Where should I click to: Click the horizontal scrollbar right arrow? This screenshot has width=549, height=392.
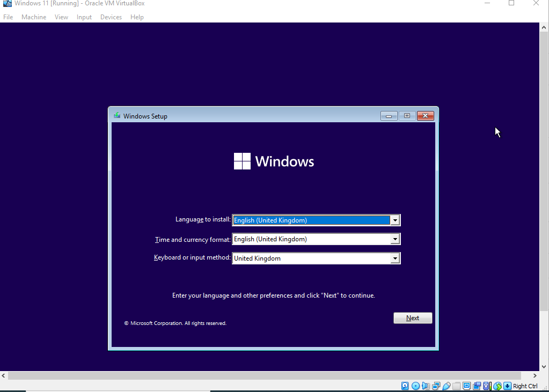tap(535, 375)
